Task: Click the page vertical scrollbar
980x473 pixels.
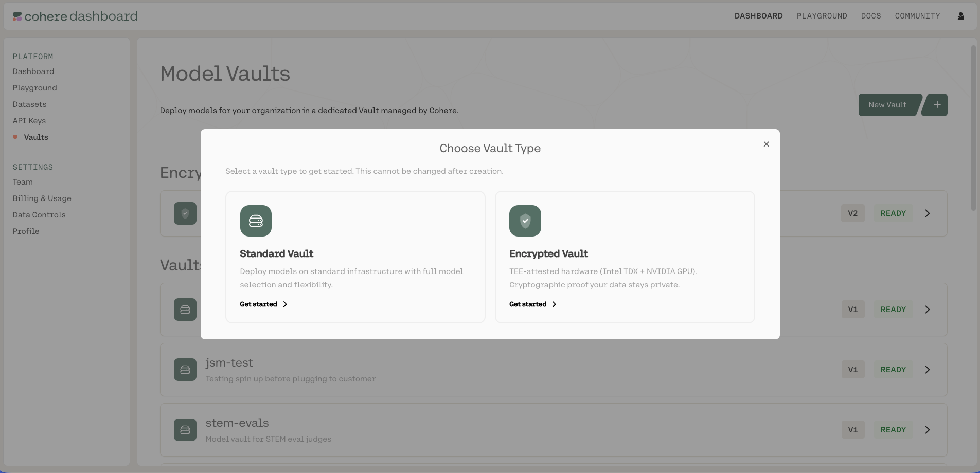Action: point(973,128)
